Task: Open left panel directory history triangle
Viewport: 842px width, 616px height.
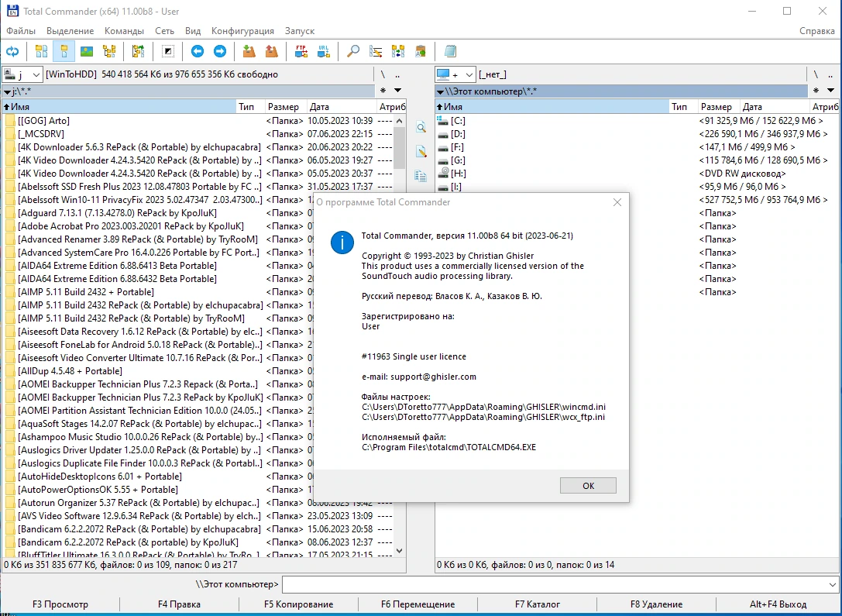Action: click(x=398, y=90)
